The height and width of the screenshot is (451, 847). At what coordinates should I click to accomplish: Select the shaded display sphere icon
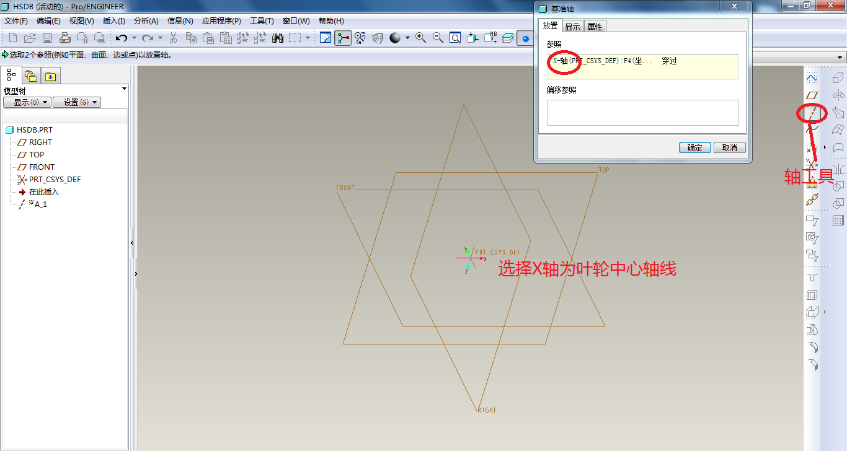point(395,38)
